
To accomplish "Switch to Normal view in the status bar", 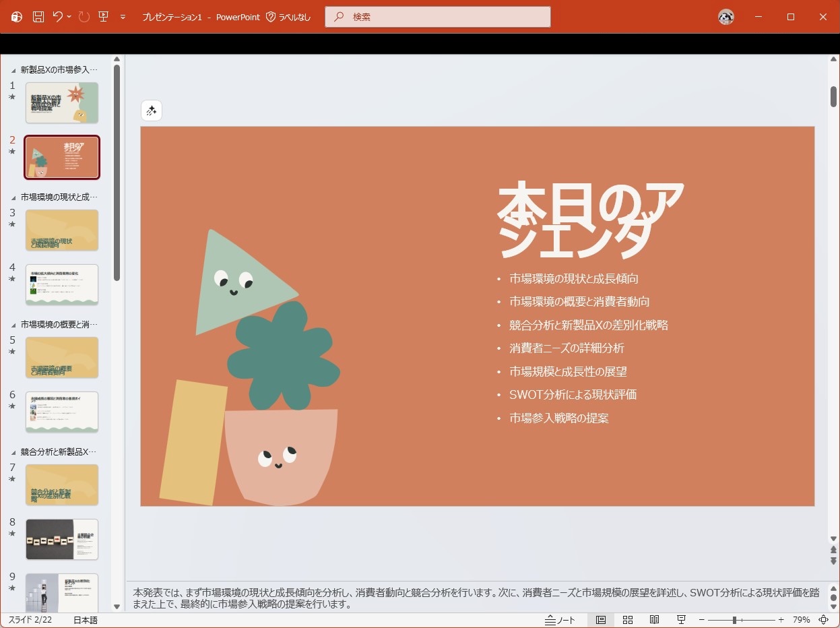I will (600, 619).
